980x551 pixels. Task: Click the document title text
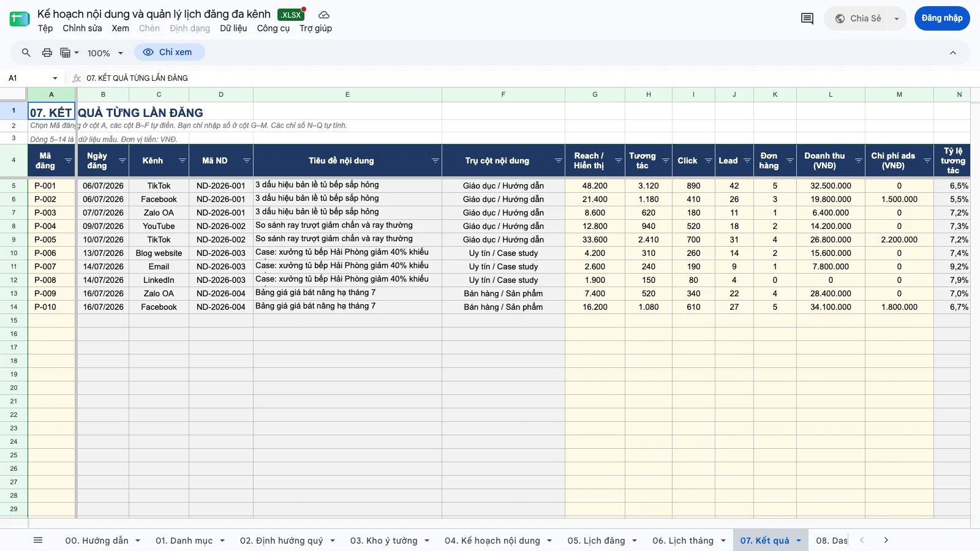154,14
